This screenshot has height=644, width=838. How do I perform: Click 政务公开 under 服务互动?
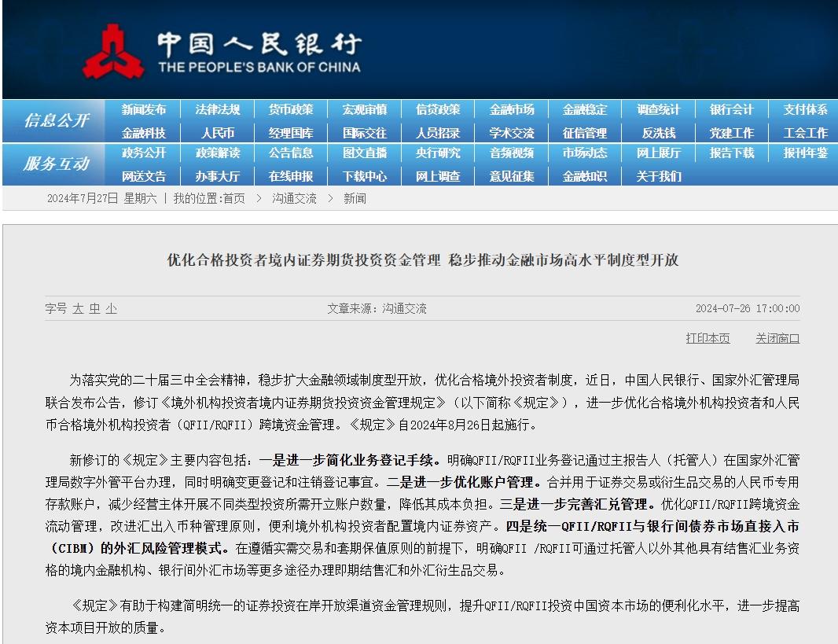tap(143, 153)
